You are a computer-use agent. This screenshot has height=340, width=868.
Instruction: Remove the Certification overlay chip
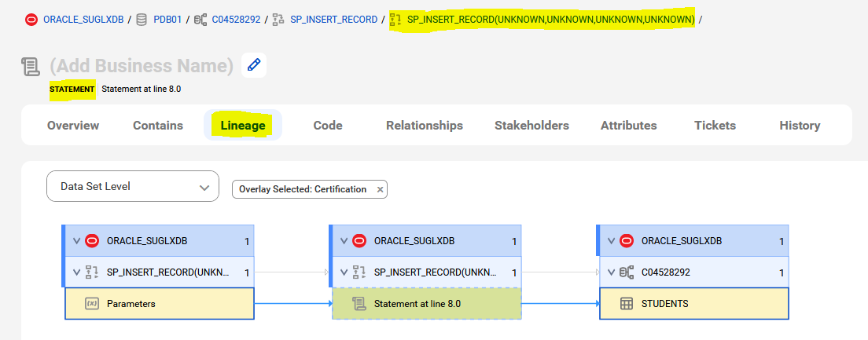click(380, 189)
